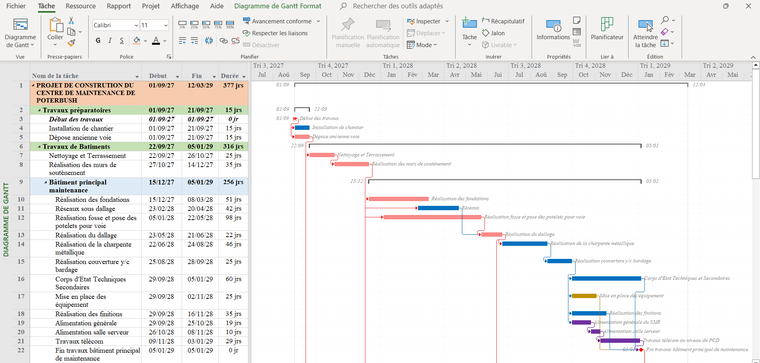Viewport: 760px width, 363px height.
Task: Open the font color dropdown arrow
Action: [165, 41]
